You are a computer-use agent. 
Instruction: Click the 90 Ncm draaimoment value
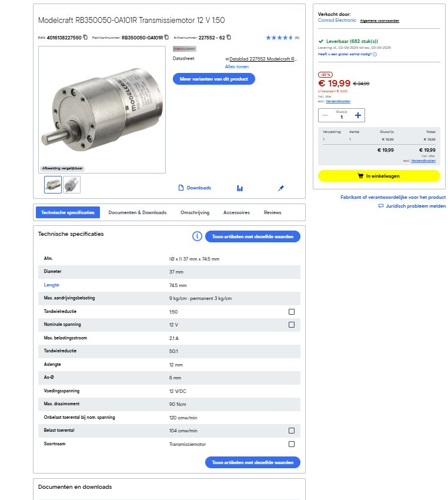pos(178,404)
